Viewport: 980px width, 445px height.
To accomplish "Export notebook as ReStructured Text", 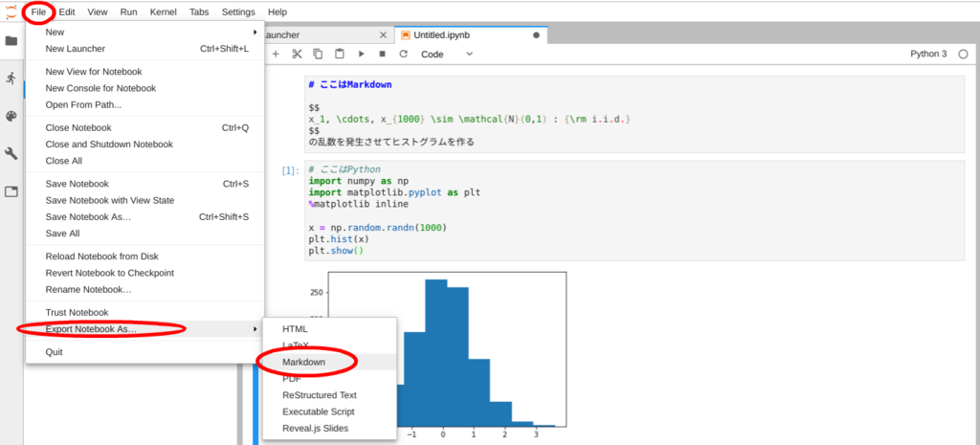I will (x=329, y=395).
